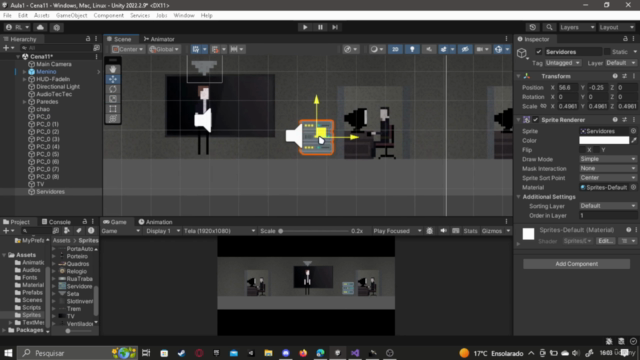This screenshot has width=640, height=360.
Task: Open the Undo History icon
Action: [x=532, y=27]
